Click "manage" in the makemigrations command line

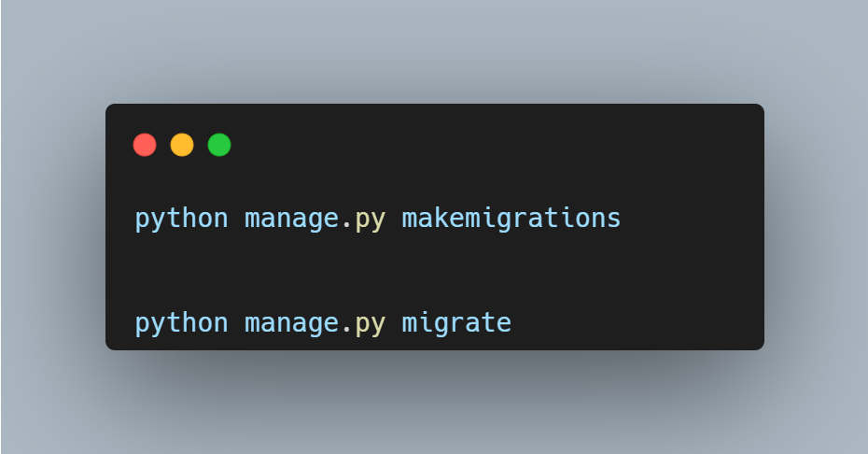291,219
